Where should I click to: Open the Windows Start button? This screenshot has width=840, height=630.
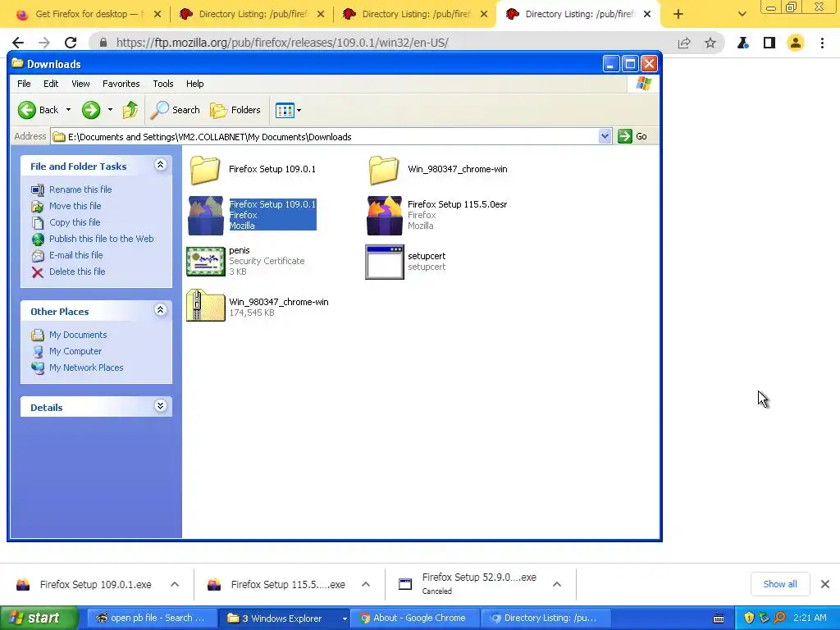39,619
